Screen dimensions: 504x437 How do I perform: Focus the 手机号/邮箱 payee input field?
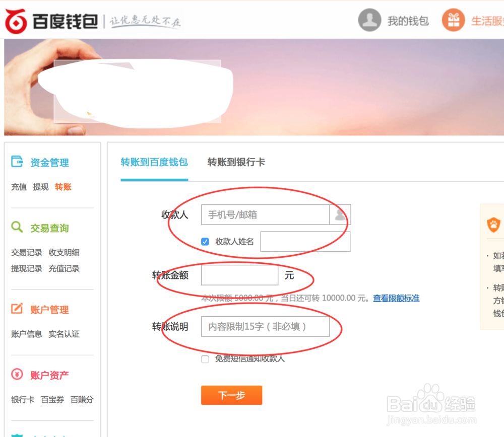coord(265,214)
